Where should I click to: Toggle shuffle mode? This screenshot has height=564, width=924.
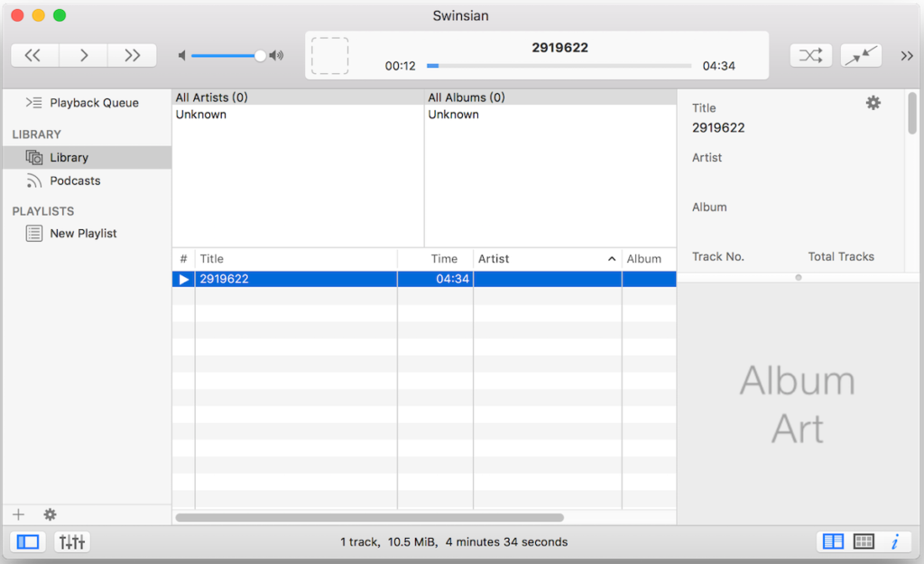pos(810,55)
